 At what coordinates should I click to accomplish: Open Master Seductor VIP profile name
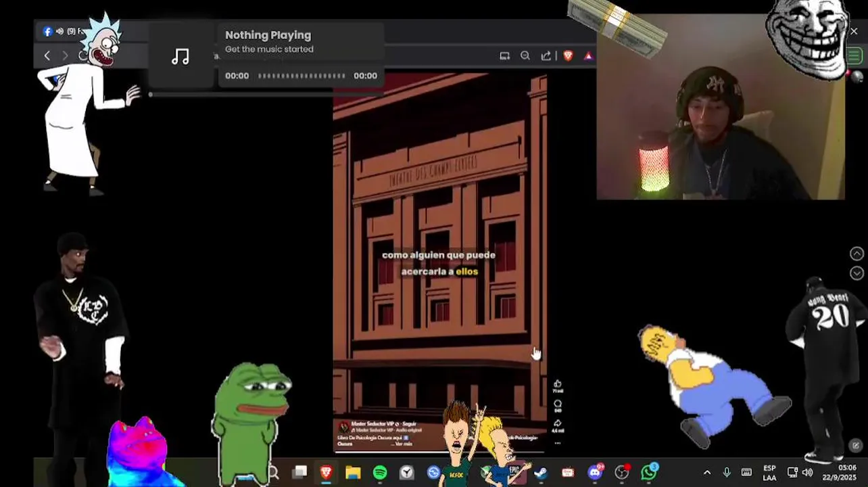(x=371, y=424)
